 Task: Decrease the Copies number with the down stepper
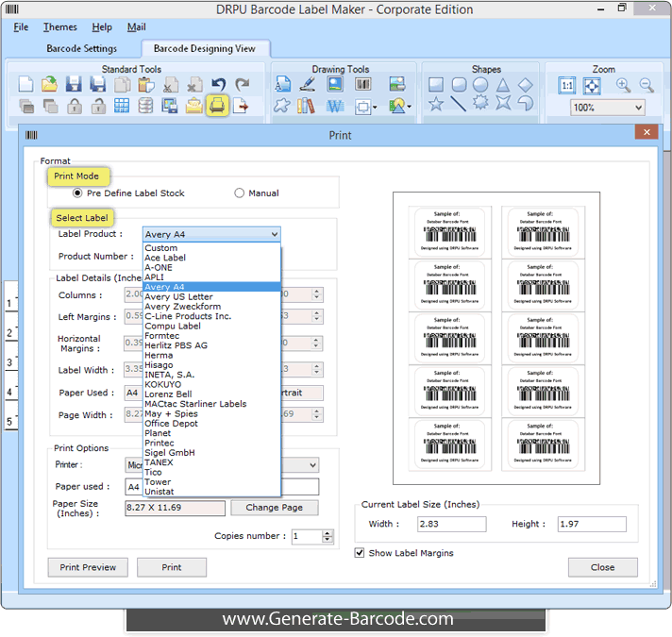pyautogui.click(x=328, y=539)
